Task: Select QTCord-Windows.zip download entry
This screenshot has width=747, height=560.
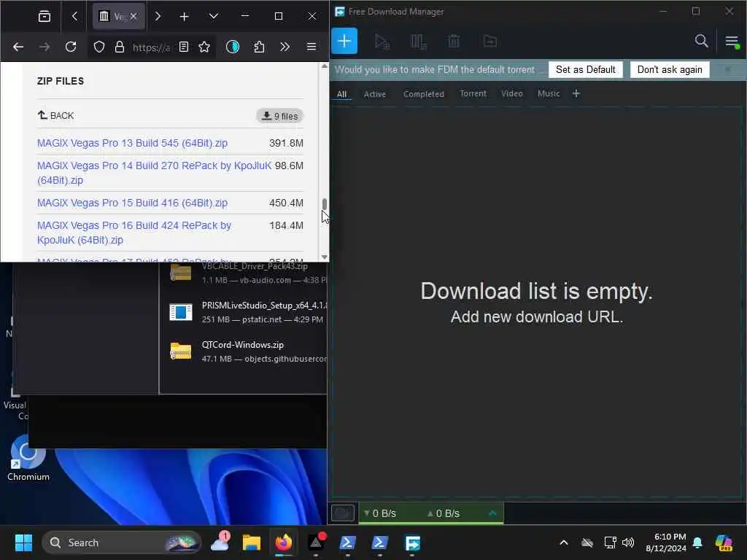Action: click(x=248, y=351)
